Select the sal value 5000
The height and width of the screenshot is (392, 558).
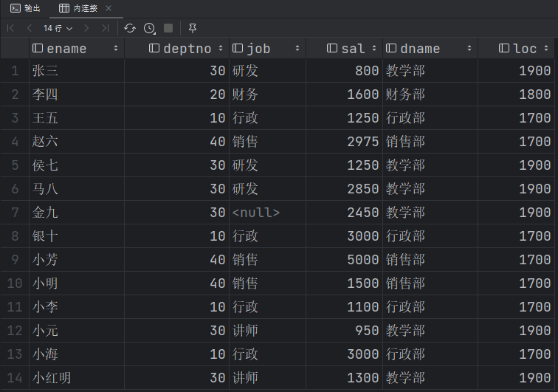[x=344, y=260]
